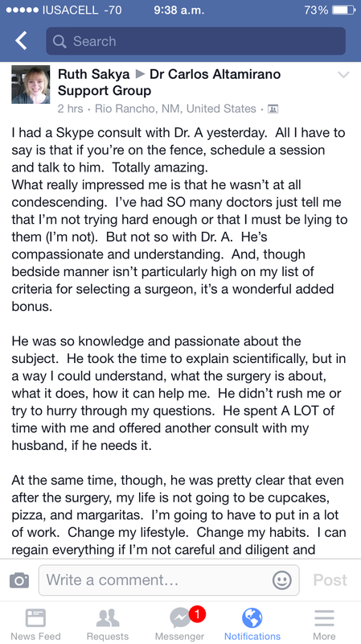
Task: Open Dr Carlos Altamirano Support Group link
Action: pyautogui.click(x=170, y=82)
